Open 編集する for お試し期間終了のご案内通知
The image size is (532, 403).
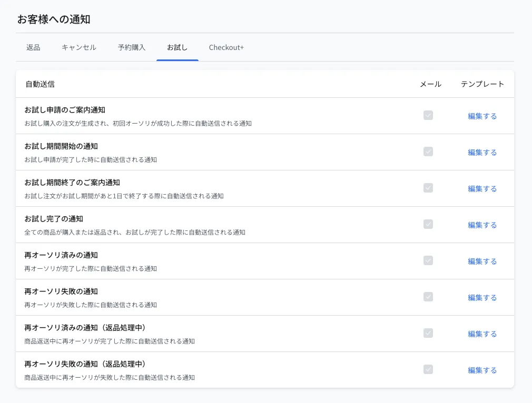click(482, 188)
